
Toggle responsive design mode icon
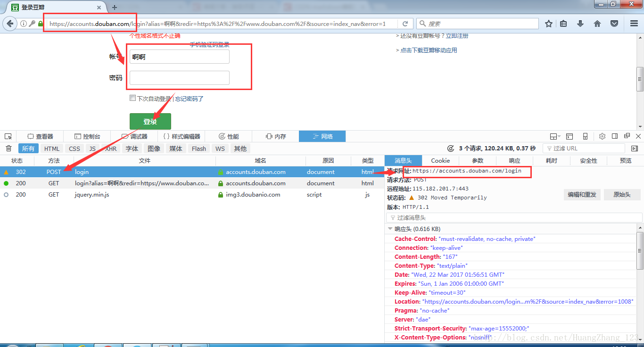[x=585, y=136]
